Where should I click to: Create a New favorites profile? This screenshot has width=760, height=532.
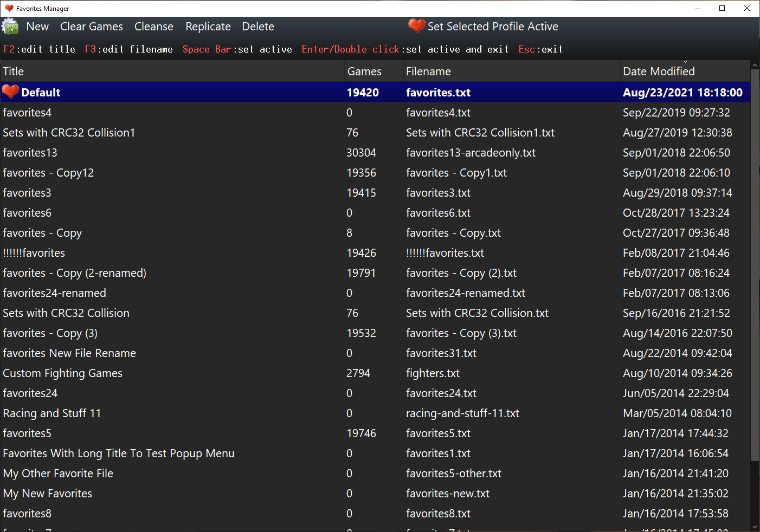[37, 27]
